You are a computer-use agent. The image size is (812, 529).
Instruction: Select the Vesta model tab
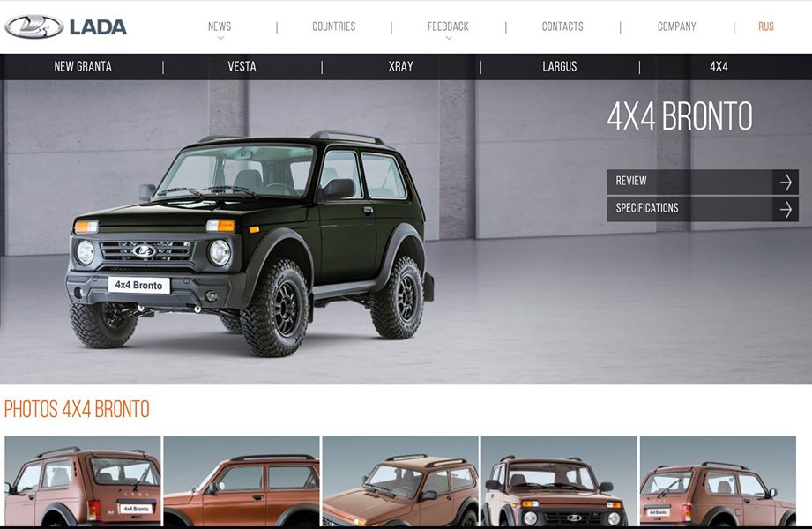coord(242,66)
